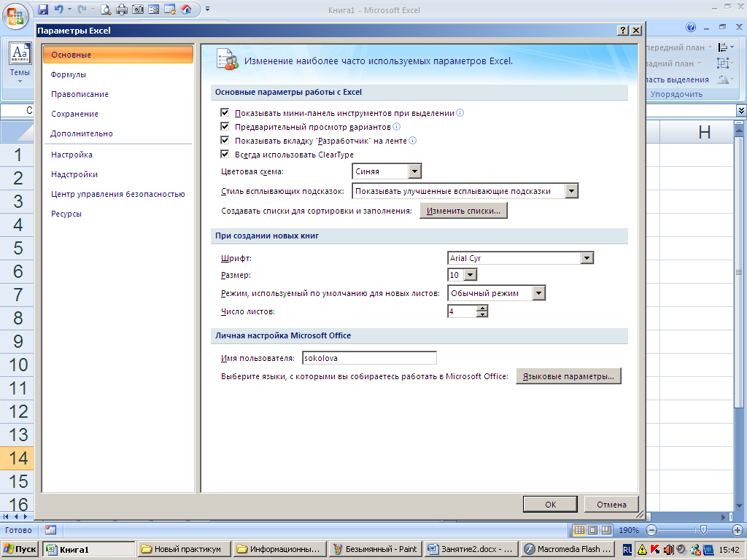Click the Kaspersky tray icon
Screen dimensions: 747x560
pyautogui.click(x=655, y=549)
